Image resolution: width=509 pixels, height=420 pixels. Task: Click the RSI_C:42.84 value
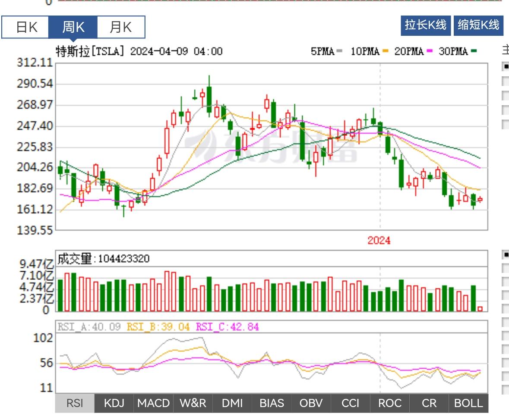click(x=228, y=326)
